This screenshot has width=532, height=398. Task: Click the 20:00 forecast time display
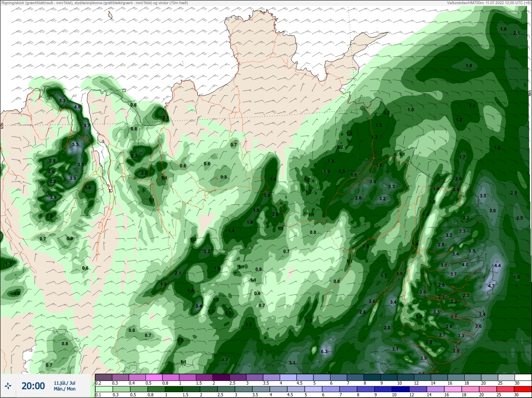click(x=33, y=386)
